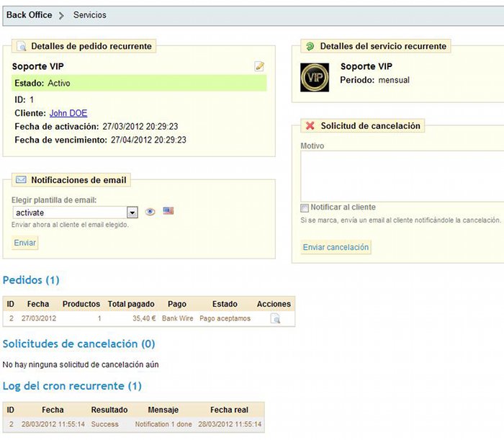Screen dimensions: 504x440
Task: Click the Log del cron recurrente (1) heading
Action: [72, 386]
